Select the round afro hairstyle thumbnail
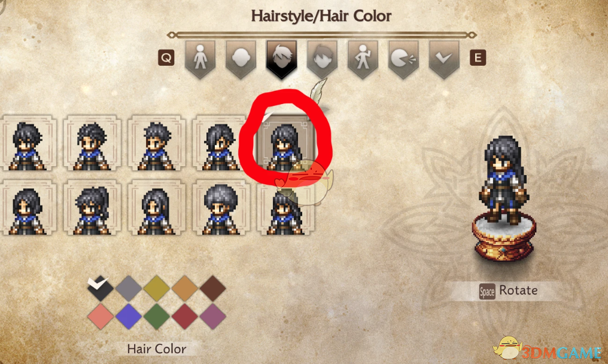The image size is (608, 364). (221, 208)
